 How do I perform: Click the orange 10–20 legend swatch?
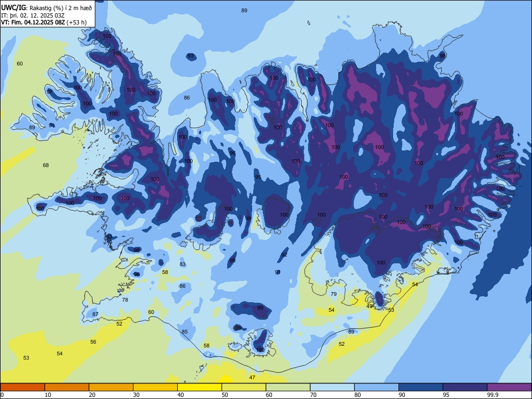coord(67,387)
